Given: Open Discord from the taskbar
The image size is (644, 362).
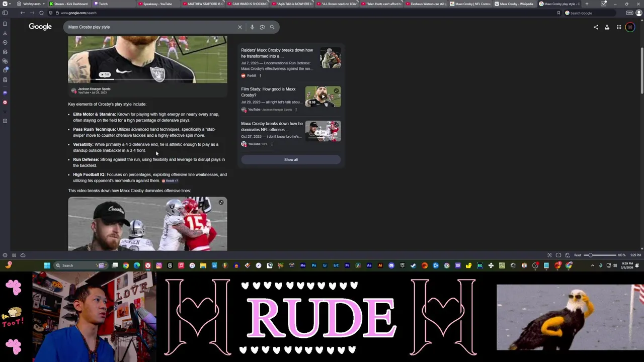Looking at the screenshot, I should (391, 265).
